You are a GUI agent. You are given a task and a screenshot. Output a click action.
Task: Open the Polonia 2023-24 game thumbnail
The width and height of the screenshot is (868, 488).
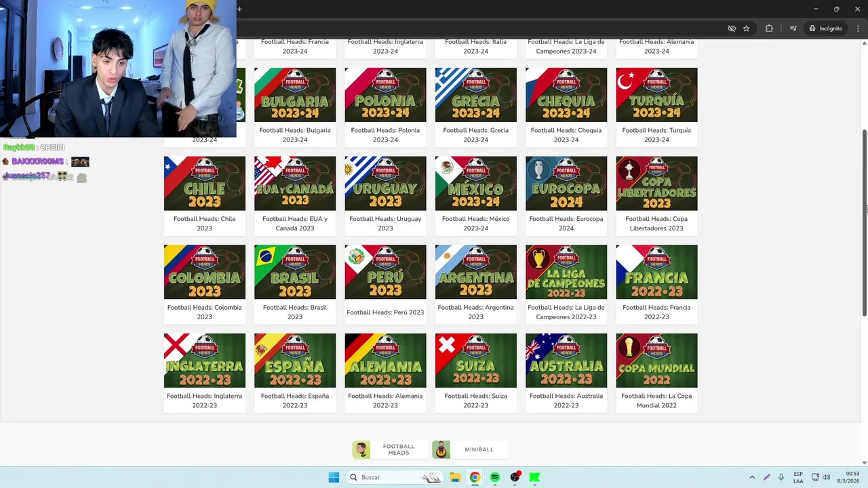pos(385,95)
